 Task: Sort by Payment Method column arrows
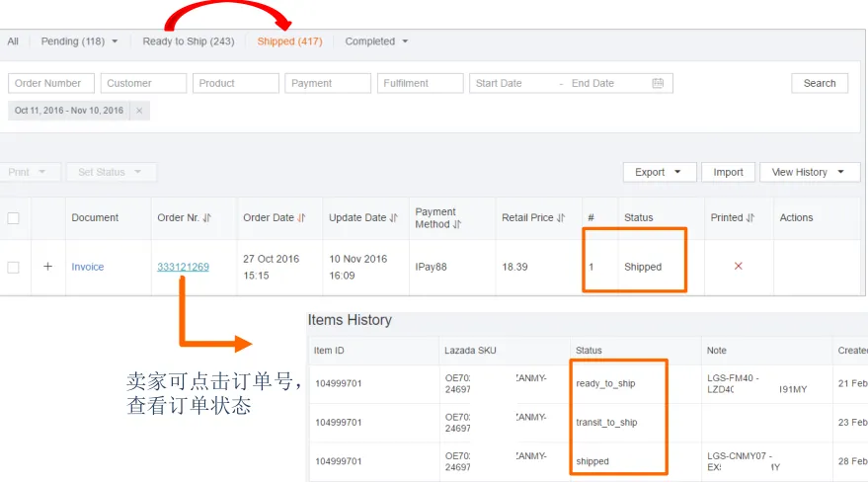(456, 224)
